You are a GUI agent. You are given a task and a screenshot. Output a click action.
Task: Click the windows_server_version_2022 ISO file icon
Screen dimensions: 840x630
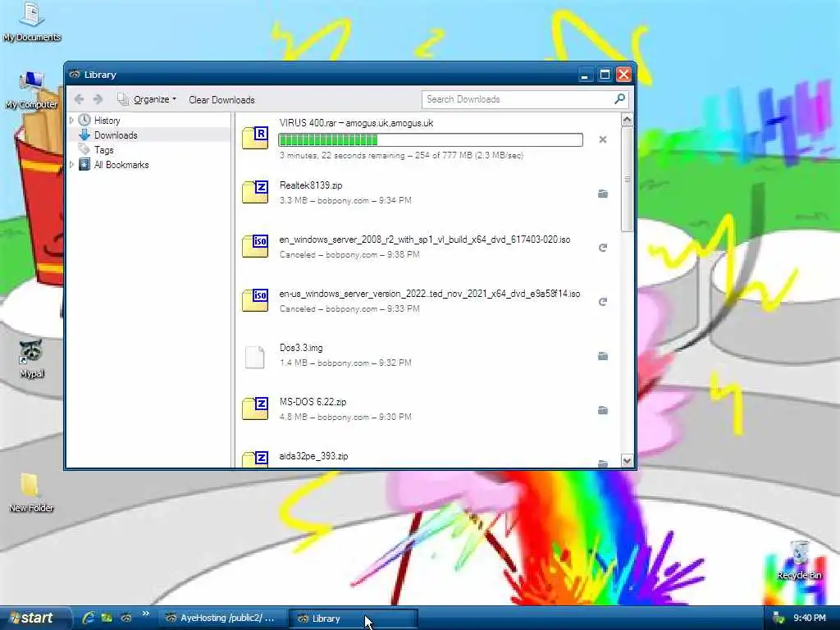point(255,300)
